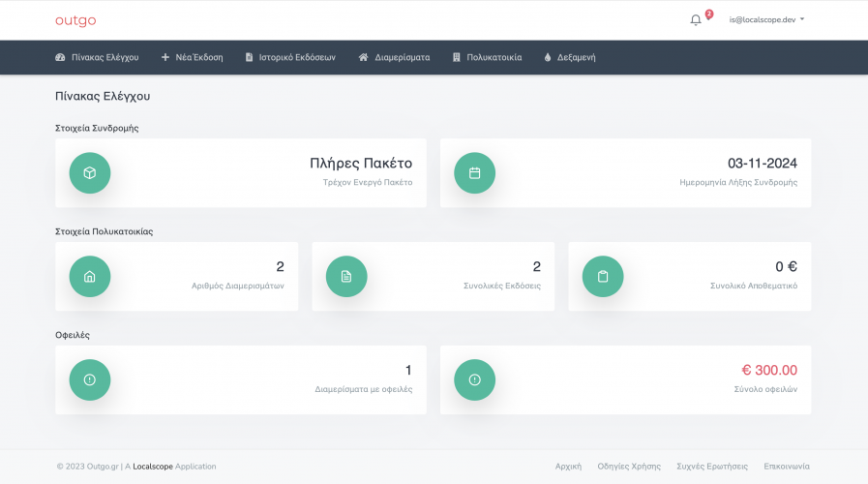Click the Αριθμός Διαμερισμάτων label

(237, 286)
